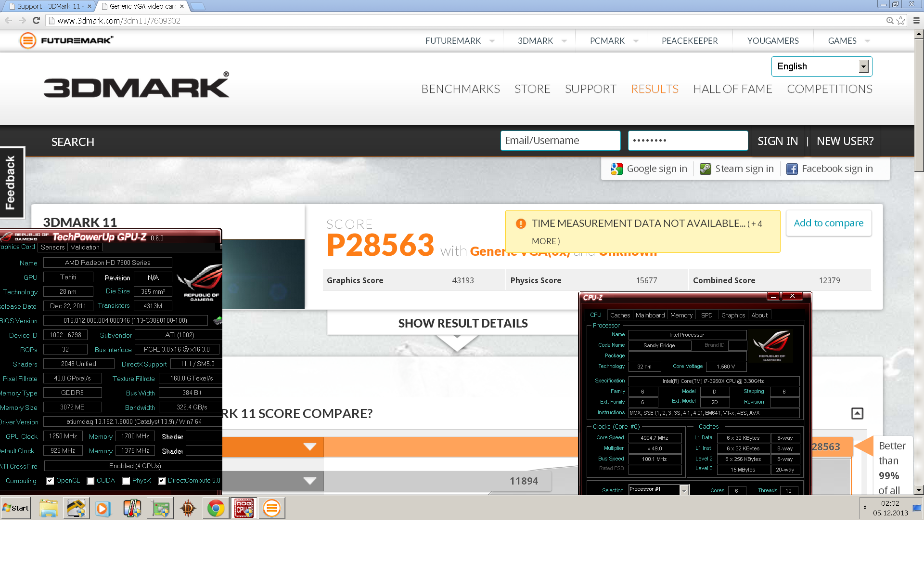Switch to the Caches tab in CPU-Z

click(620, 315)
